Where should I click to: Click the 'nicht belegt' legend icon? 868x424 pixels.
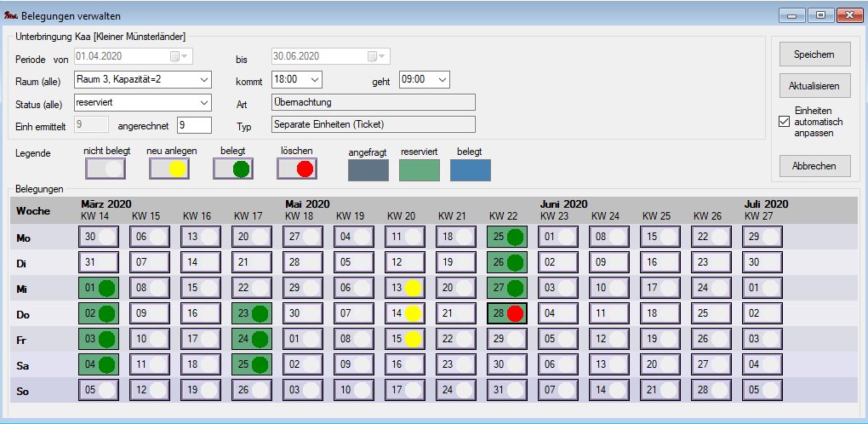(106, 169)
